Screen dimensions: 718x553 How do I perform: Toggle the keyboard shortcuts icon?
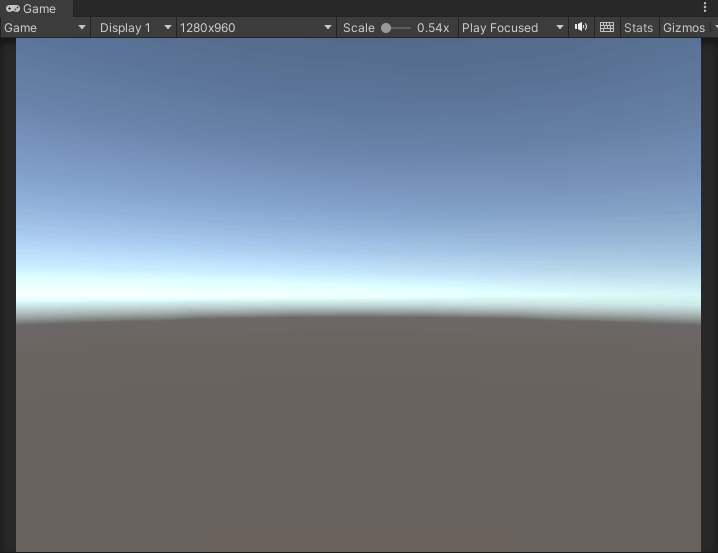pos(607,27)
